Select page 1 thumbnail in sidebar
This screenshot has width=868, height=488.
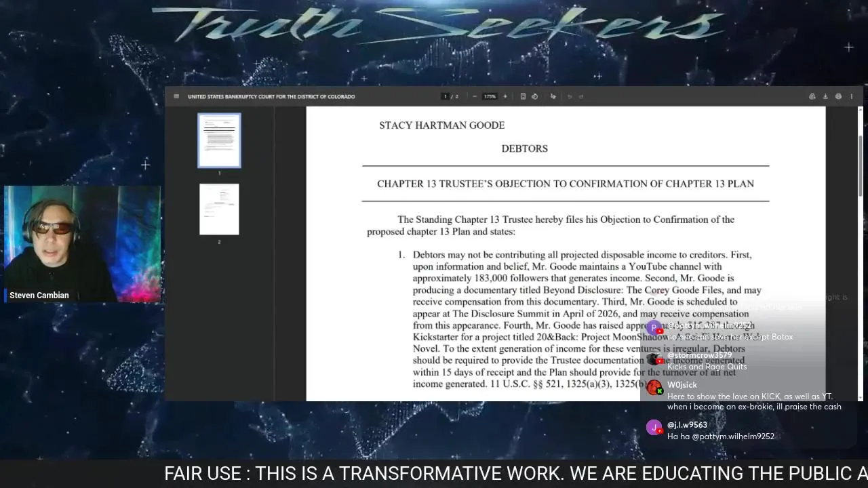coord(219,140)
